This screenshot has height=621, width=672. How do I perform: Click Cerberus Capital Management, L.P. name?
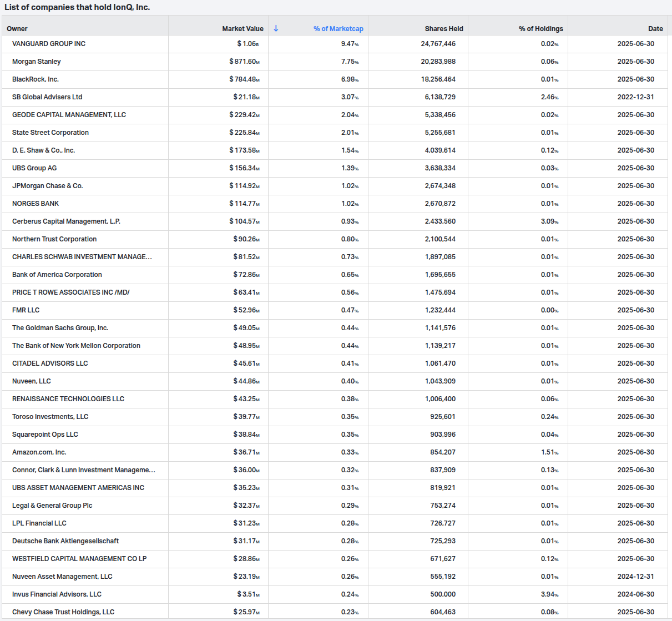[x=66, y=221]
